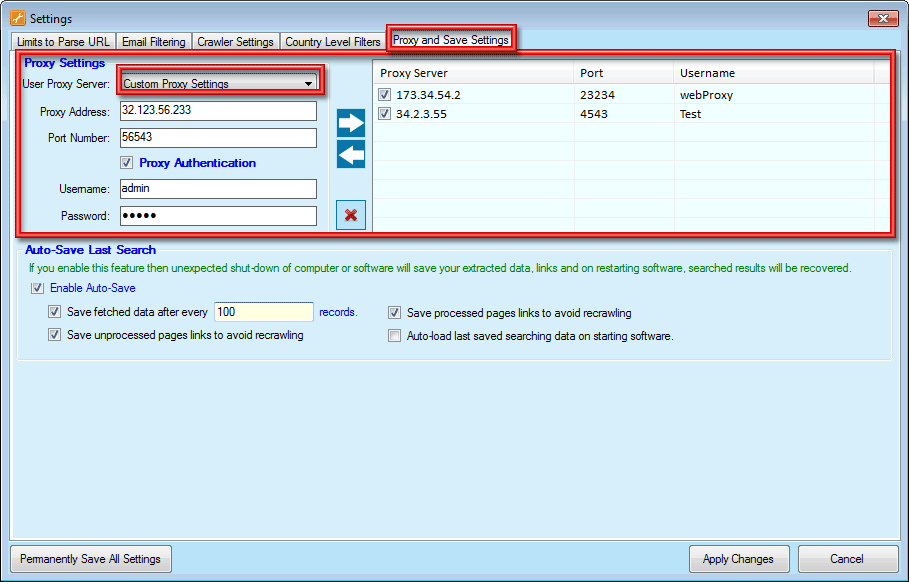The image size is (909, 582).
Task: Enable auto-load last saved searching data
Action: 395,336
